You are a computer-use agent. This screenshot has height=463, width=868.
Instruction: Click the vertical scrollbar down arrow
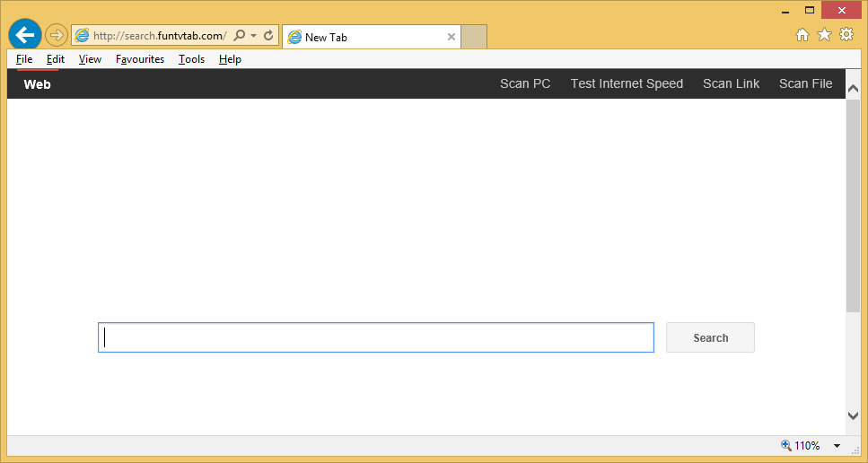coord(853,415)
